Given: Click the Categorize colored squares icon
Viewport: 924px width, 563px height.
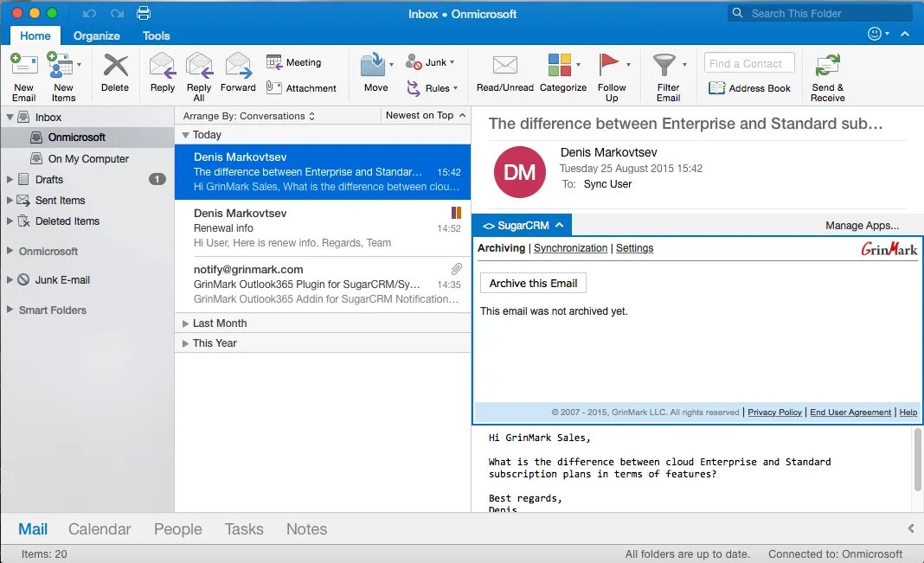Looking at the screenshot, I should (x=559, y=65).
